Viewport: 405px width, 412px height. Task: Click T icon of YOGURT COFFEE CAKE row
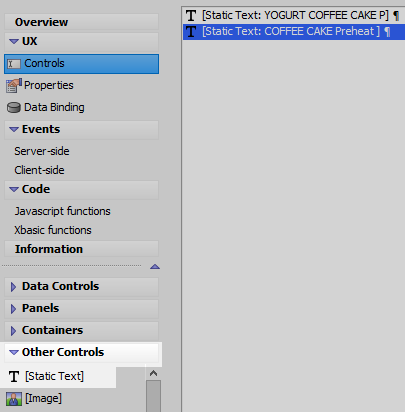(x=191, y=16)
